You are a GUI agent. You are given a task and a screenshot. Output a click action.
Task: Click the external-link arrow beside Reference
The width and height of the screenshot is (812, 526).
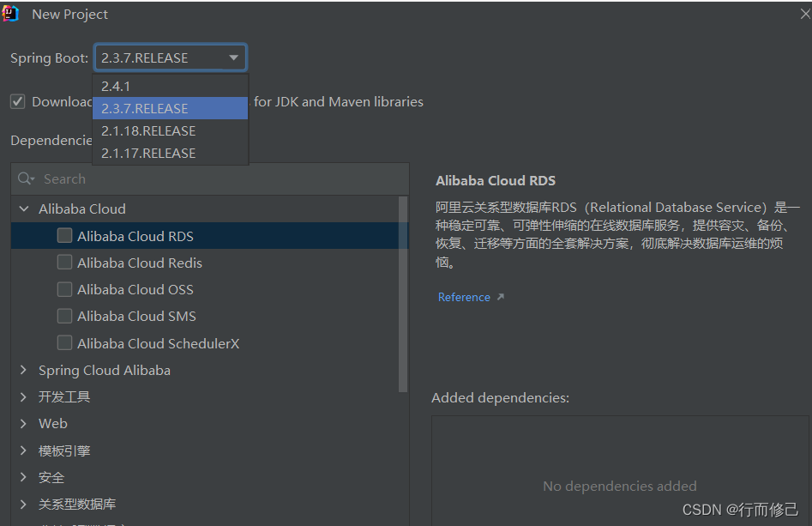(500, 296)
